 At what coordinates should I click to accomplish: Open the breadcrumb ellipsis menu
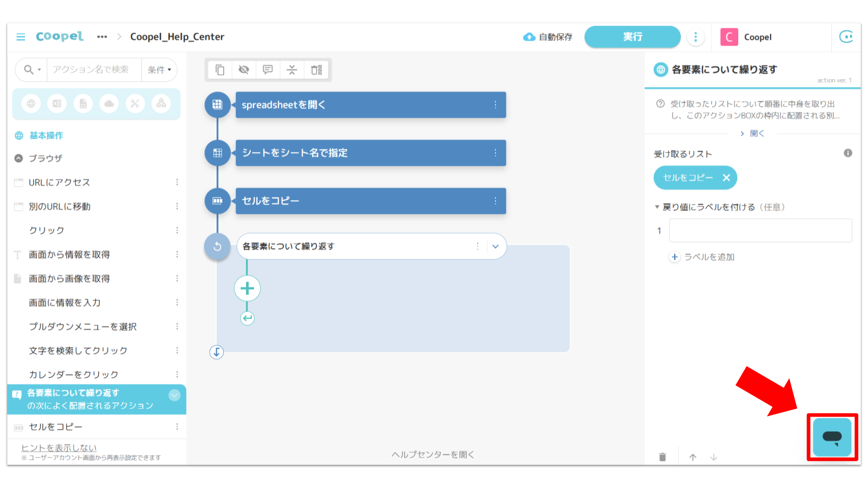point(102,37)
